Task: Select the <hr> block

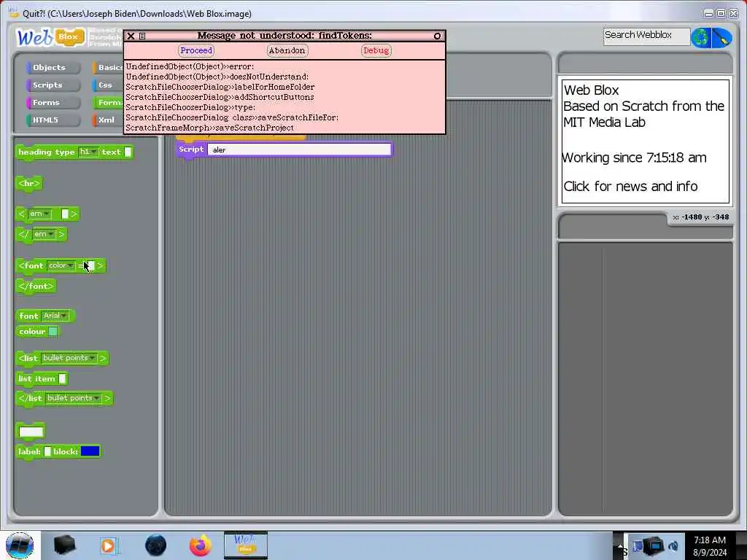Action: (x=29, y=183)
